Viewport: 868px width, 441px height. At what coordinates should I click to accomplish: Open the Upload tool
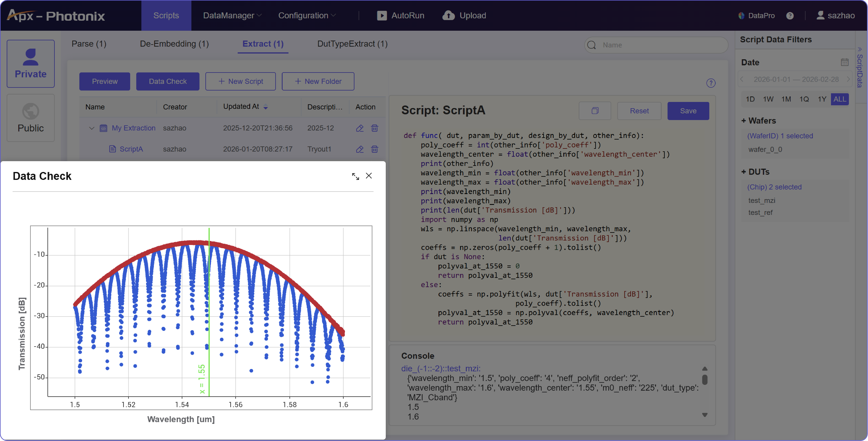[464, 16]
